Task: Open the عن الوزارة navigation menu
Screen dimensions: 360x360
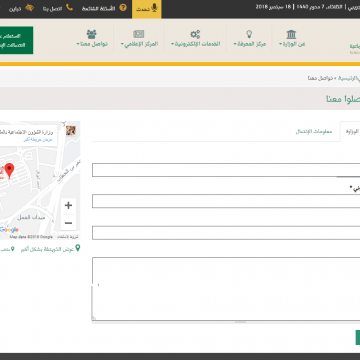Action: tap(292, 44)
